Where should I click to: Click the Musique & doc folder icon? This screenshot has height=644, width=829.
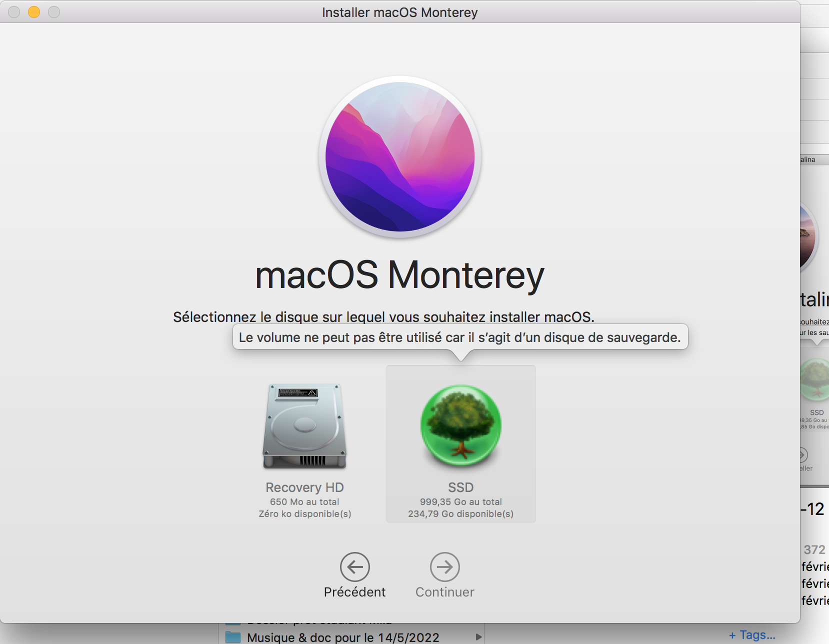[x=233, y=637]
